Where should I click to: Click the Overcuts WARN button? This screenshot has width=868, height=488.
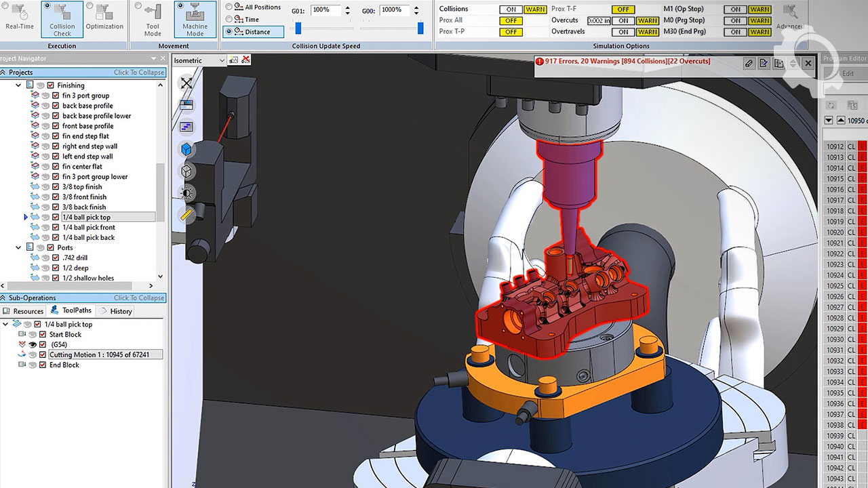coord(648,21)
